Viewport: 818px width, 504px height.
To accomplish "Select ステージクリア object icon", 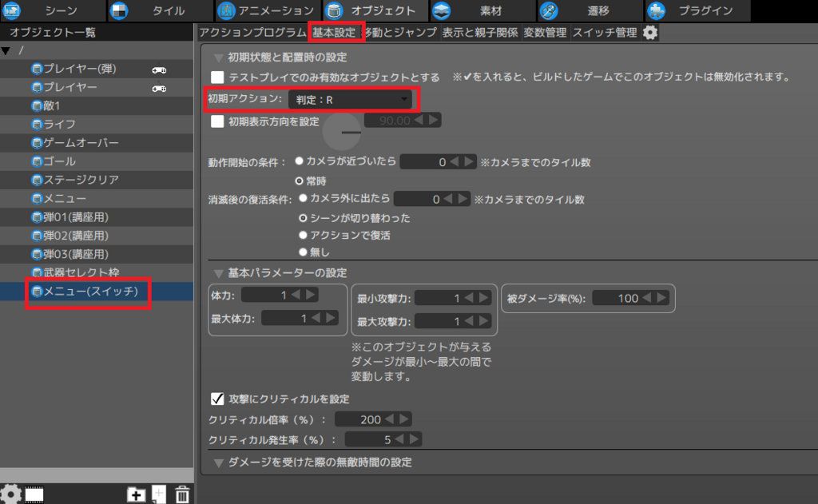I will 37,180.
